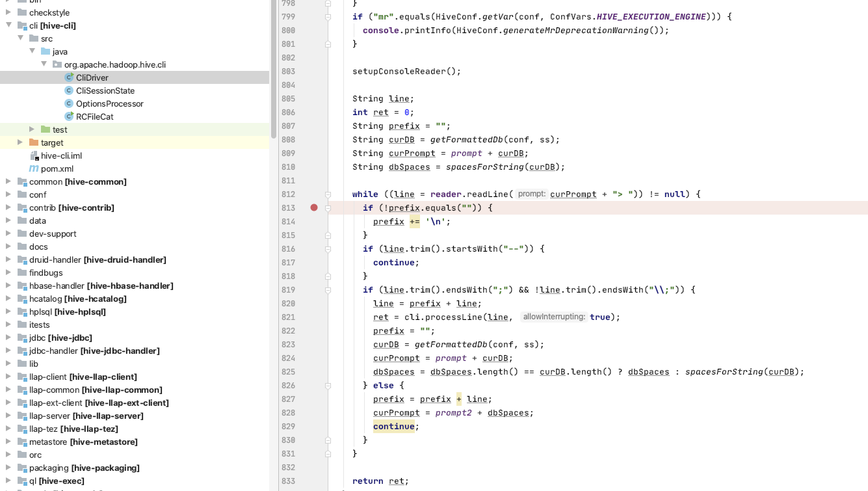868x491 pixels.
Task: Collapse the code fold at line 812
Action: point(326,194)
